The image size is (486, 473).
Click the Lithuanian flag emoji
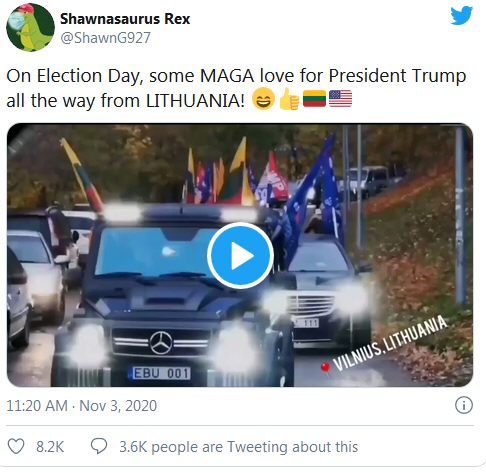pyautogui.click(x=314, y=99)
